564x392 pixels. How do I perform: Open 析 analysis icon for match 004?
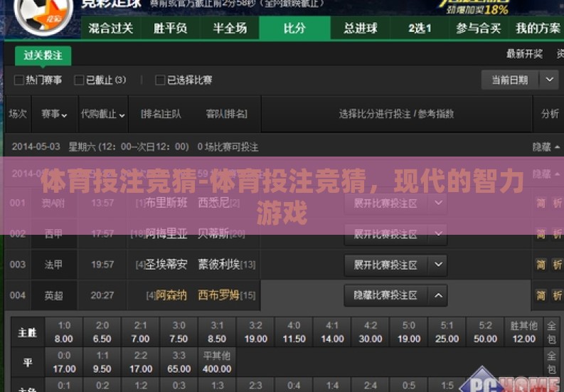[x=557, y=295]
